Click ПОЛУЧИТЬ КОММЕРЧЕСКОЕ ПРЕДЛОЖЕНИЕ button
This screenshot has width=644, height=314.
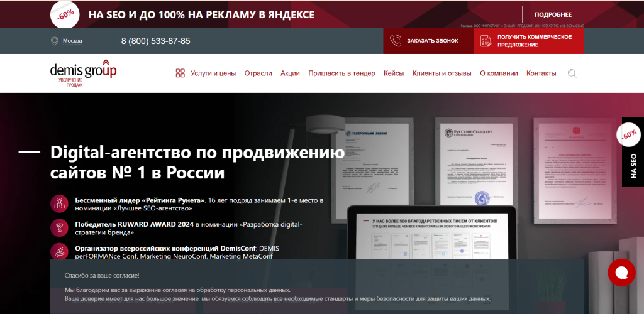pos(529,41)
